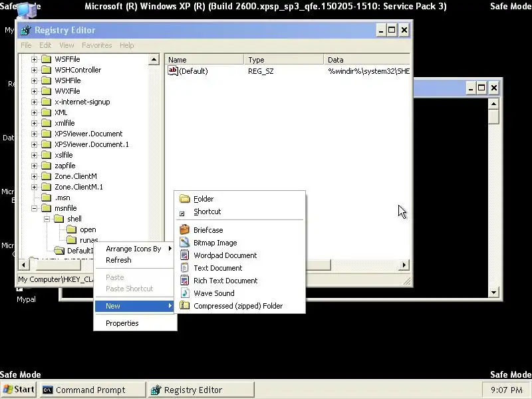Click the REG_SZ type cell
Screen dimensions: 532x399
click(x=261, y=71)
